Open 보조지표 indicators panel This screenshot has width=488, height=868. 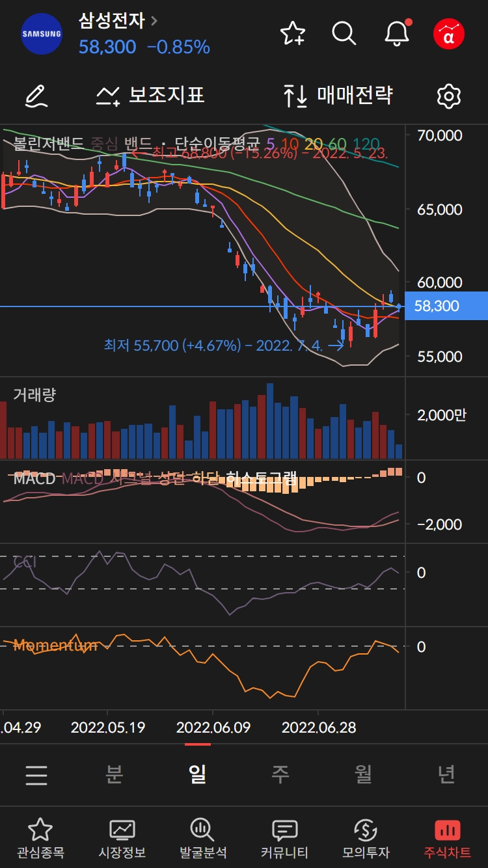(x=150, y=96)
